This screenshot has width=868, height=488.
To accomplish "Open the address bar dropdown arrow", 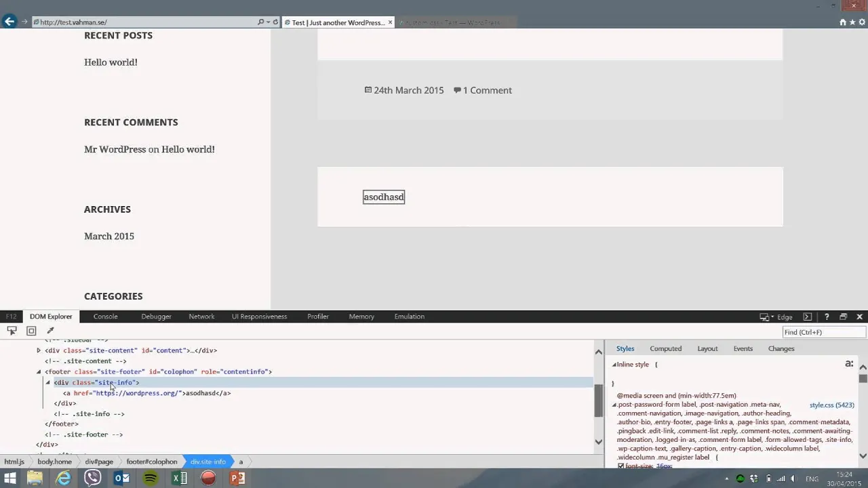I will point(268,22).
